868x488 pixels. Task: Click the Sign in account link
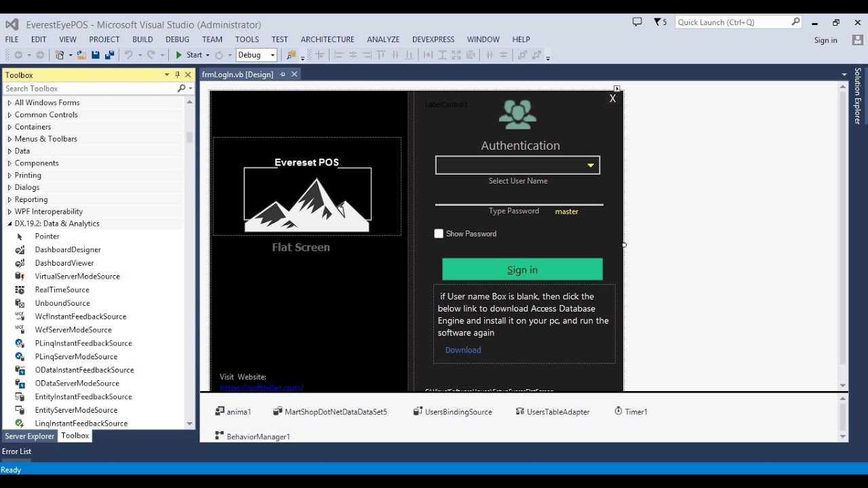point(825,40)
